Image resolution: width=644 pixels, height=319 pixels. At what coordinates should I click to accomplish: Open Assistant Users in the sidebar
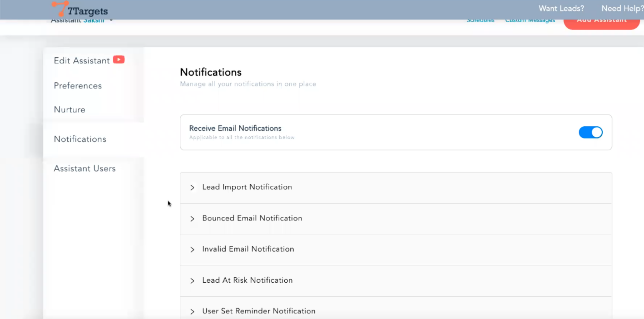point(85,169)
